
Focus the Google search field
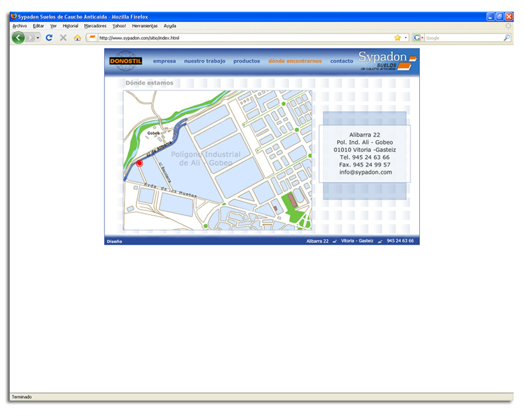(x=463, y=38)
